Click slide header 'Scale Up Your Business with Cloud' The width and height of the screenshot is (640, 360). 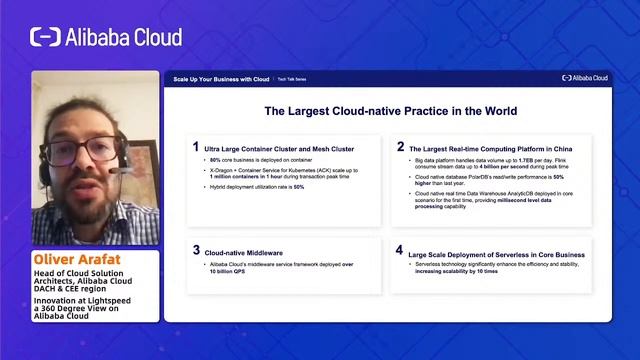point(221,79)
